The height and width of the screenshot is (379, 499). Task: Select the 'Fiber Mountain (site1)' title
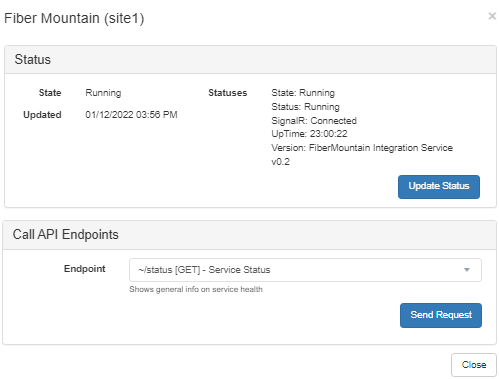click(x=74, y=18)
